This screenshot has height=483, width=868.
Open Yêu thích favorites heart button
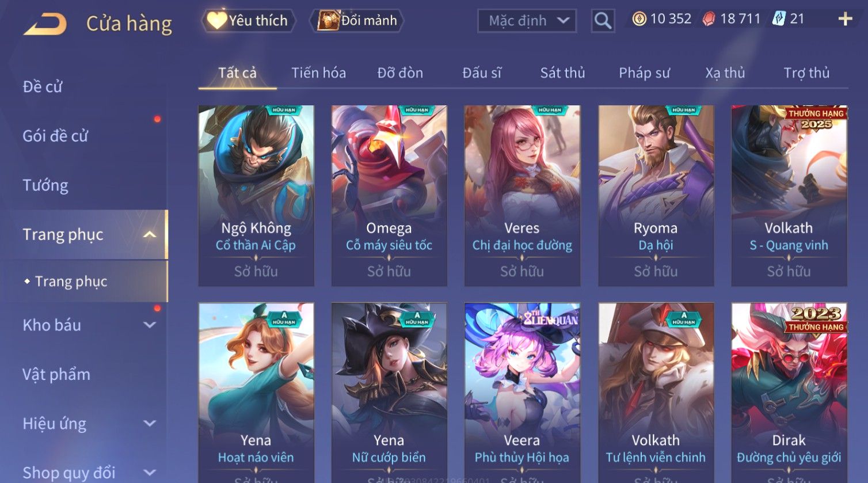249,21
